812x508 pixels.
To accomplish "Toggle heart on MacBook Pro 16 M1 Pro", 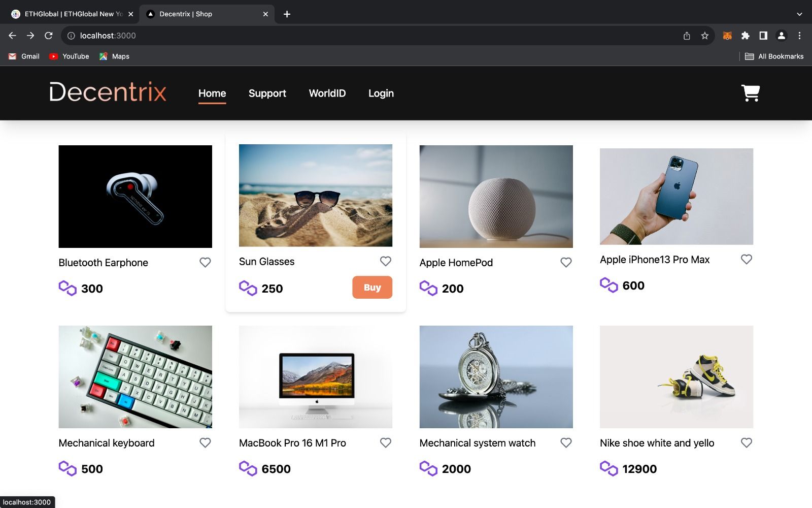I will 386,442.
